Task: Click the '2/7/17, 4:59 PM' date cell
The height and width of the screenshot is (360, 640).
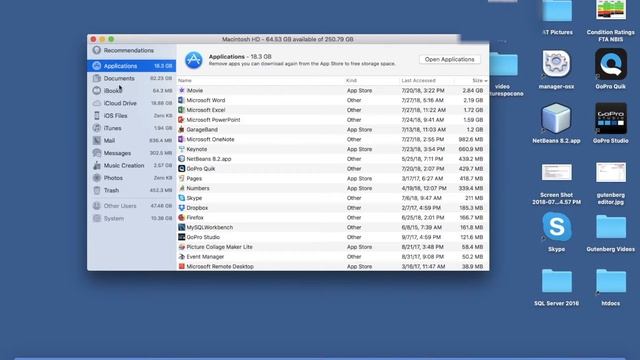Action: tap(421, 208)
